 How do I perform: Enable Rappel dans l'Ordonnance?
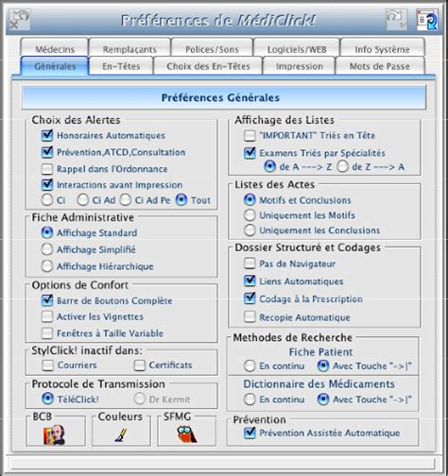coord(47,169)
